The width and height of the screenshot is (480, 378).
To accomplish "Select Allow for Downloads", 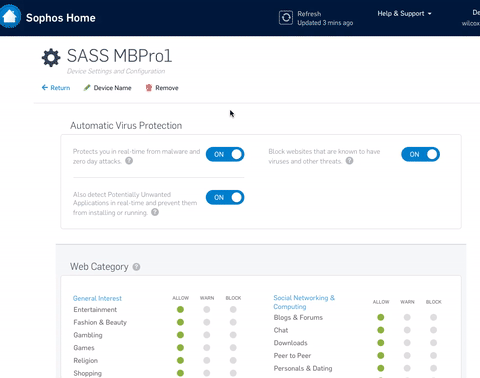I will [x=381, y=343].
